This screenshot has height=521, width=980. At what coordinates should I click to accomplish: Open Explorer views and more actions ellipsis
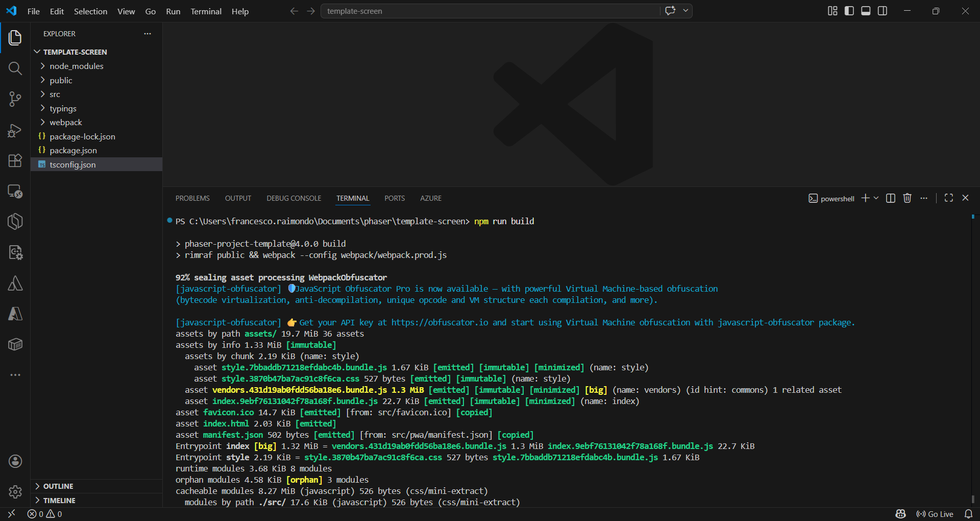pyautogui.click(x=148, y=34)
